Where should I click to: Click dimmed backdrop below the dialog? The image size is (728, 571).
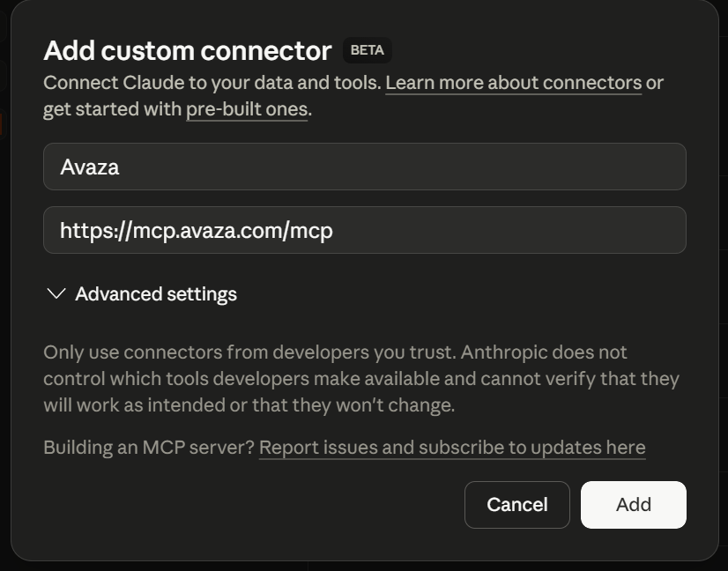click(x=364, y=566)
